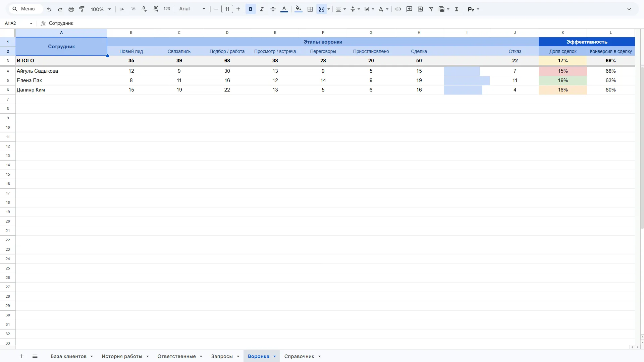
Task: Collapse the toolbar with chevron
Action: 629,9
